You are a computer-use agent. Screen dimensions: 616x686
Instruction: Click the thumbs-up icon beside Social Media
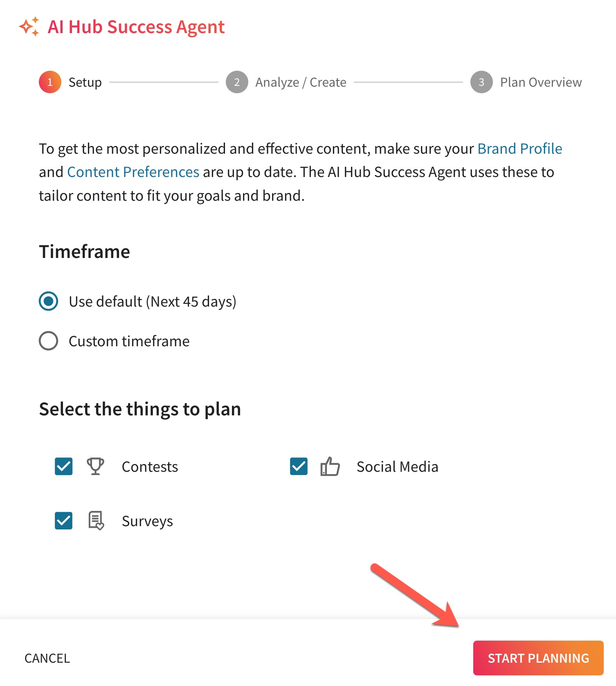pos(330,466)
